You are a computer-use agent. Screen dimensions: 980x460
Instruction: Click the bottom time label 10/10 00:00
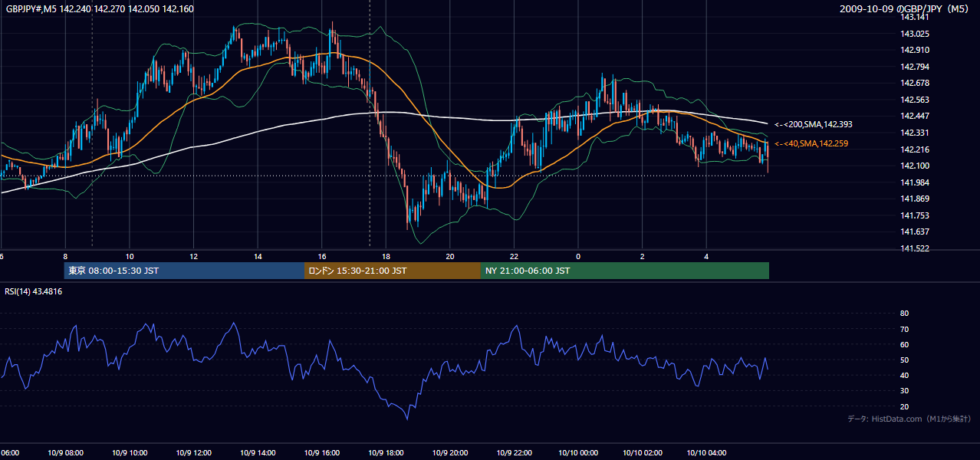(x=578, y=452)
